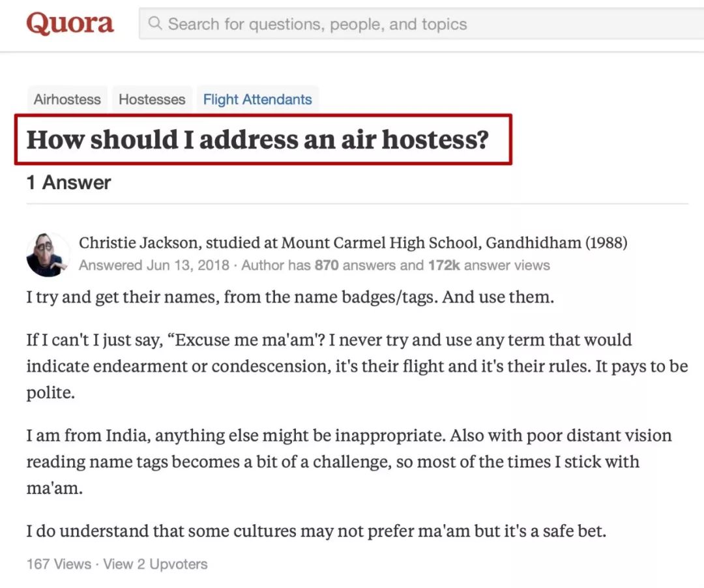Click the 'Excuse me ma'am' paragraph
The image size is (704, 588).
(357, 366)
